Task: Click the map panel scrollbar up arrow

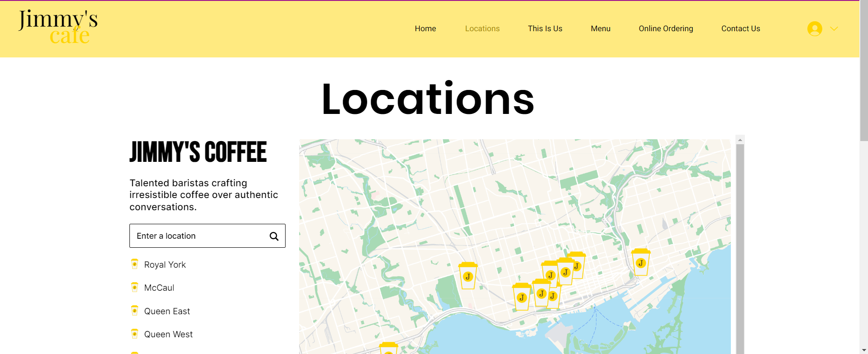Action: pos(740,140)
